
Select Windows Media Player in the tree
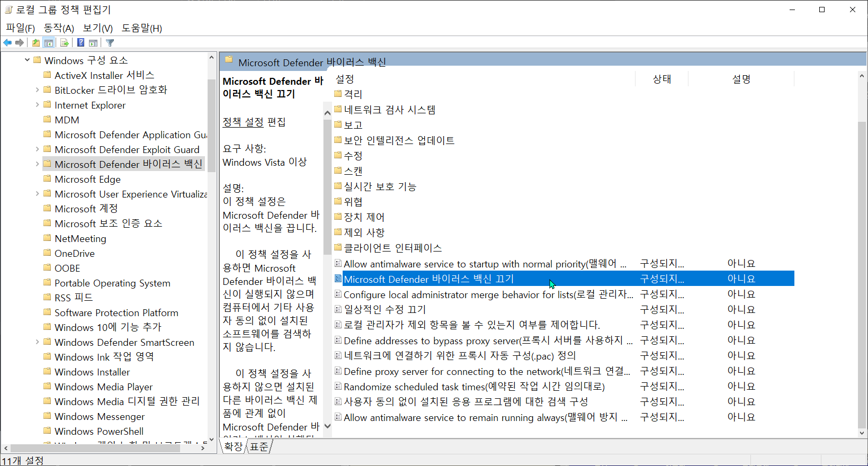pyautogui.click(x=103, y=387)
